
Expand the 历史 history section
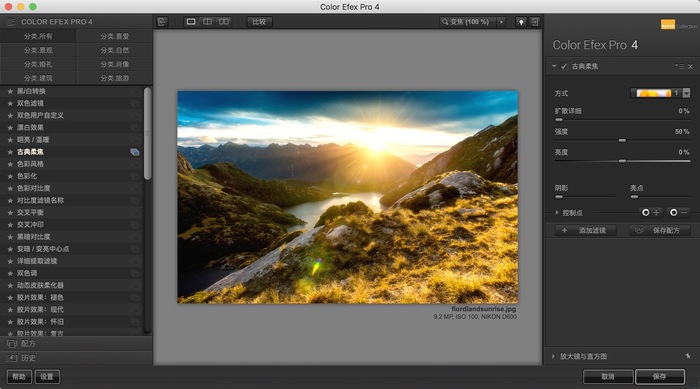(x=76, y=358)
